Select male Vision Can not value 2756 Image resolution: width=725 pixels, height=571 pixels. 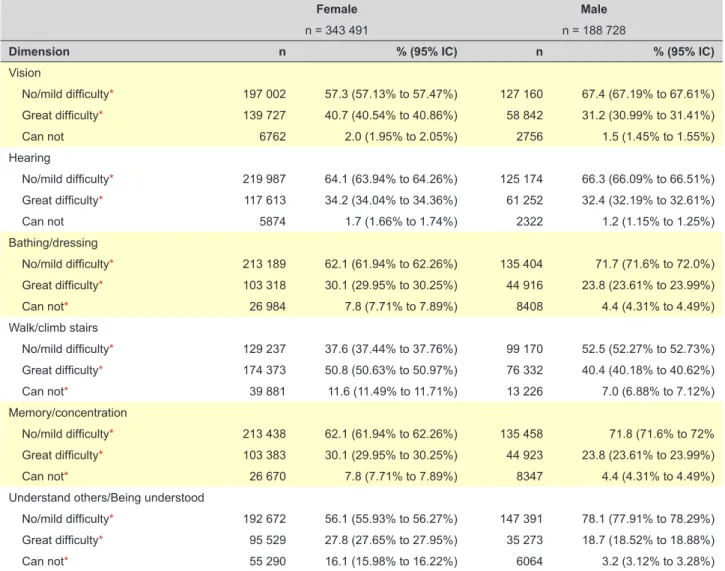[x=529, y=136]
